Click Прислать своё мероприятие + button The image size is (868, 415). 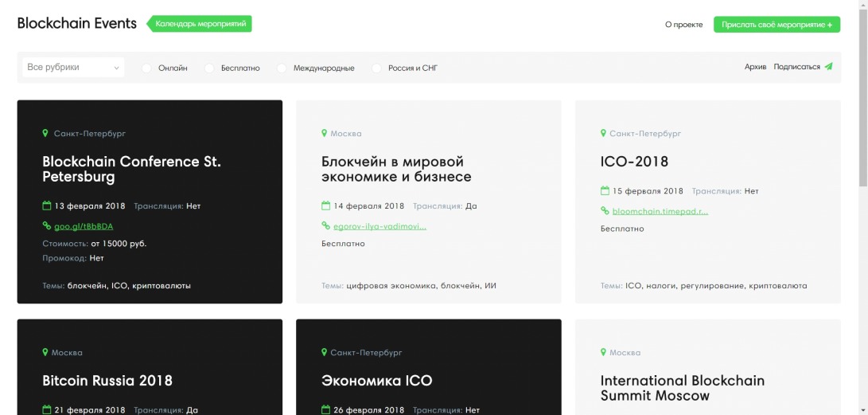[x=777, y=25]
